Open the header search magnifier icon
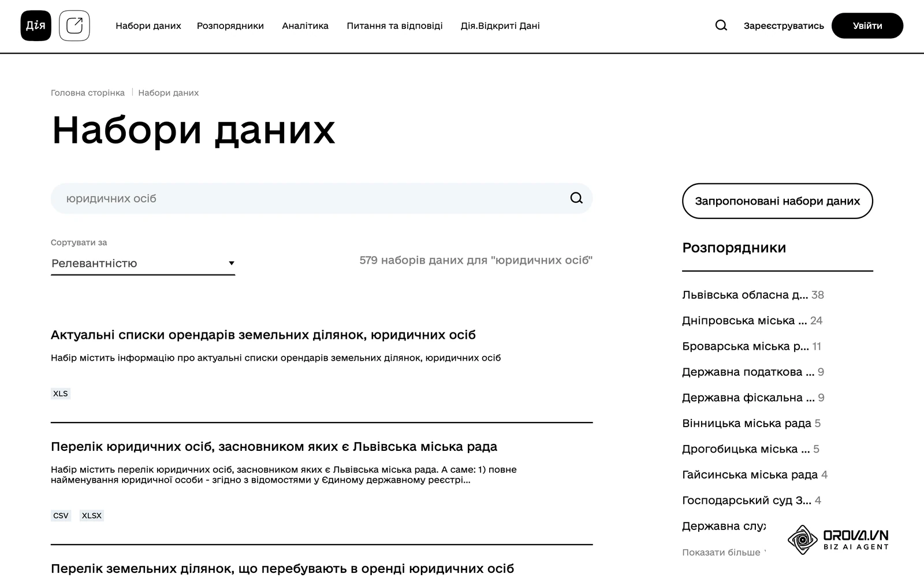The image size is (924, 578). click(x=721, y=25)
